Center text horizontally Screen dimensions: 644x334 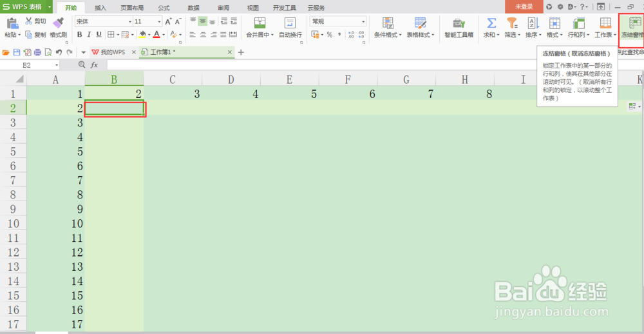[202, 35]
